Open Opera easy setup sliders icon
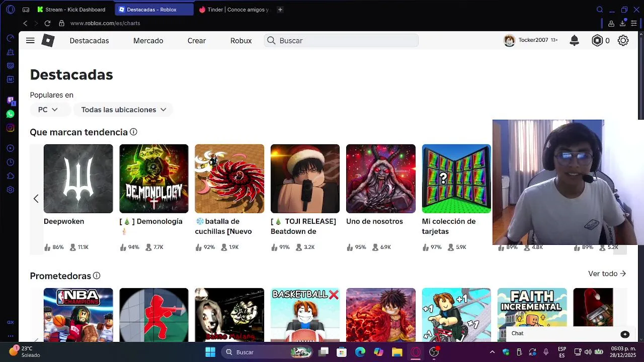The image size is (644, 362). pos(634,23)
